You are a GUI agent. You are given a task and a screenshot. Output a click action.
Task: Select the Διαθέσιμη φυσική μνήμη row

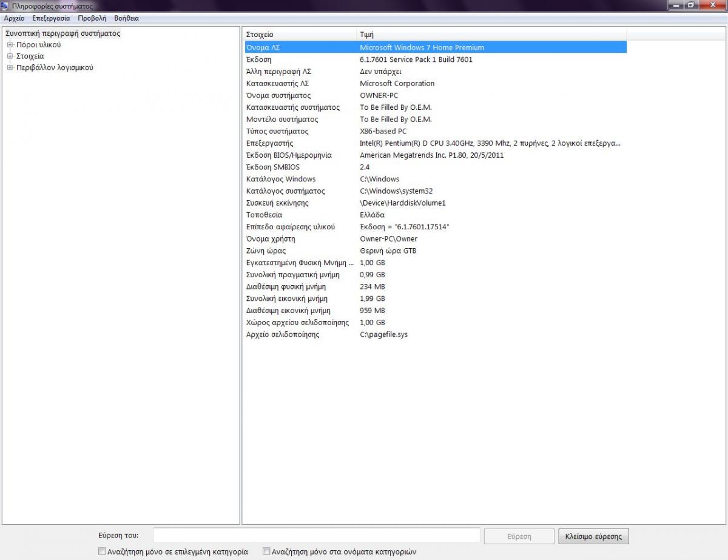coord(435,286)
